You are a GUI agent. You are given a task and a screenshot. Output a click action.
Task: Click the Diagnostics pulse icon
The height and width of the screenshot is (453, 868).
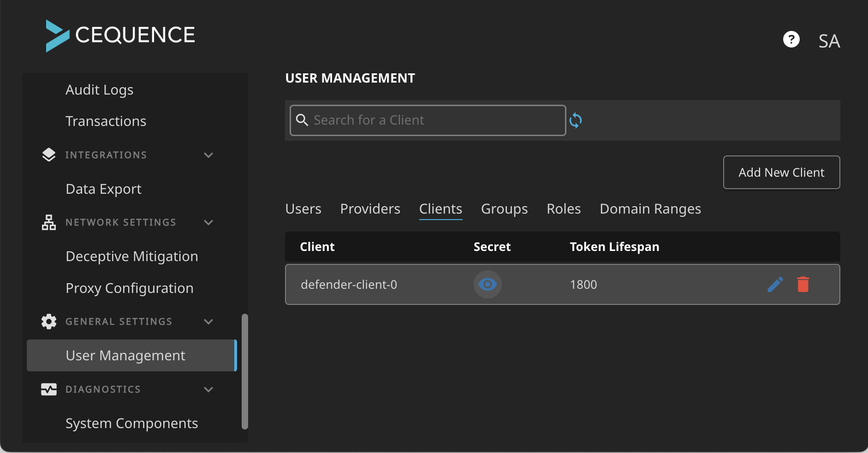point(49,389)
